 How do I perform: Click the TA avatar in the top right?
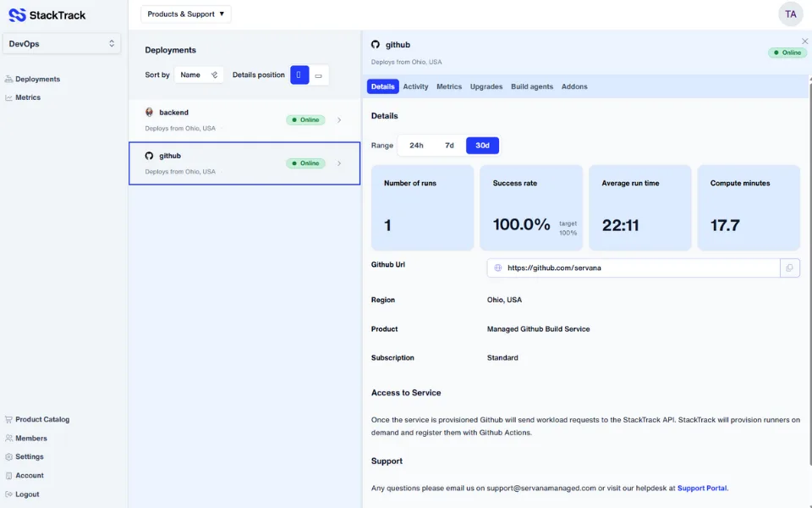[790, 14]
